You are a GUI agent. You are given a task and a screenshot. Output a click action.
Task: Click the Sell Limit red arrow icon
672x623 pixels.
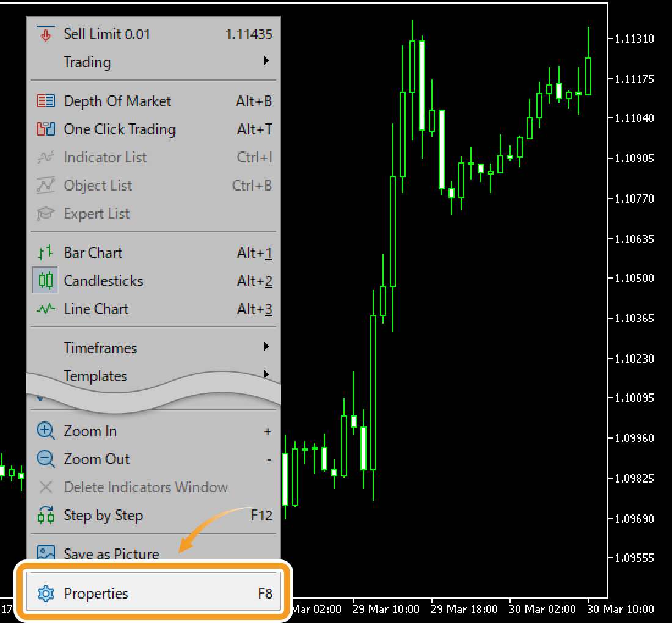46,34
